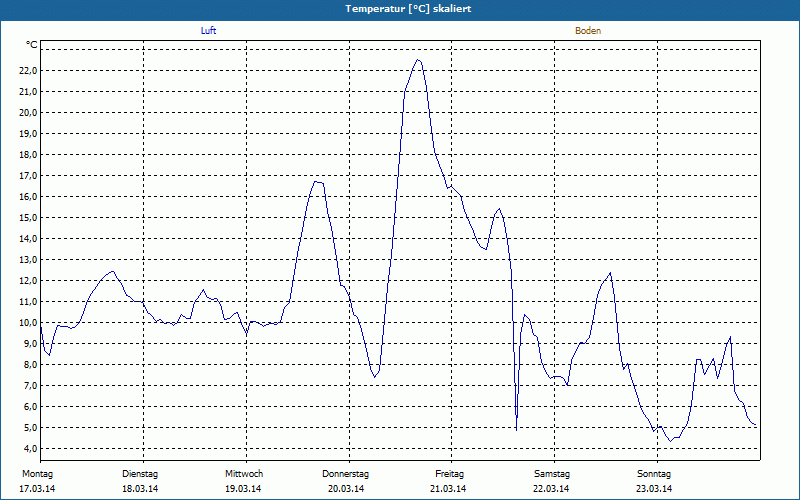800x500 pixels.
Task: Click the Dienstag day label
Action: 140,474
